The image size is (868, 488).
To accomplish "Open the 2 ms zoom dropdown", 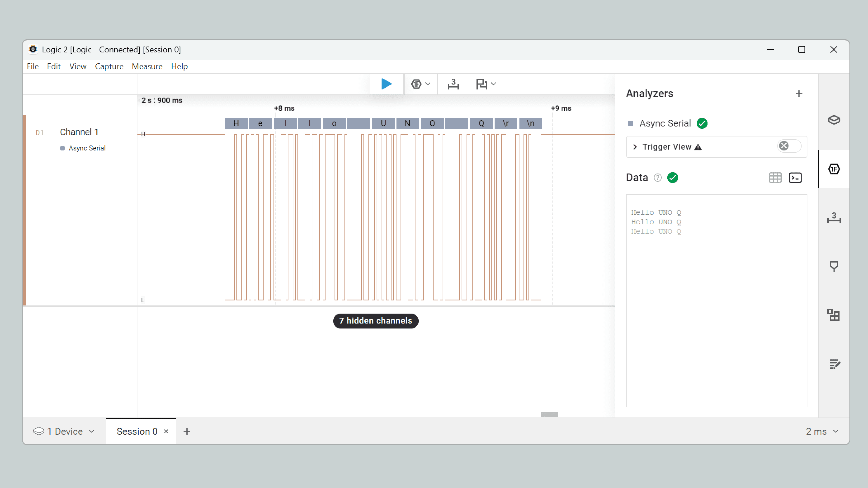I will tap(822, 431).
